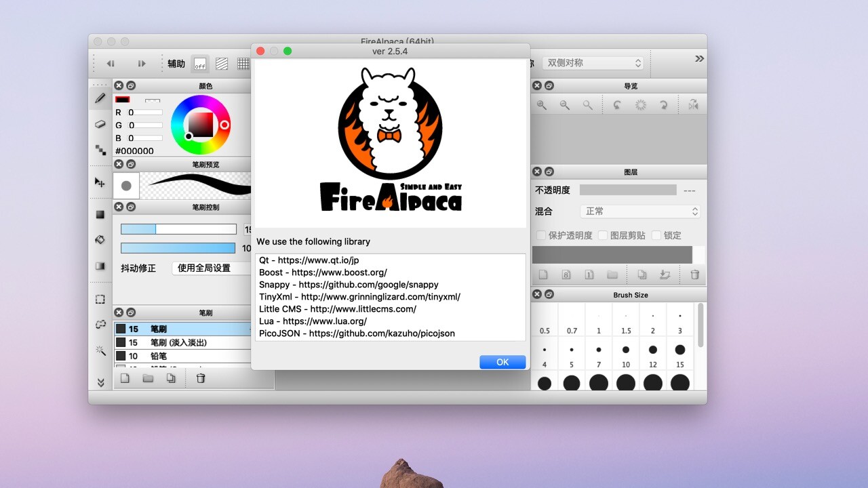
Task: Expand the top toolbar overflow chevron
Action: point(699,59)
